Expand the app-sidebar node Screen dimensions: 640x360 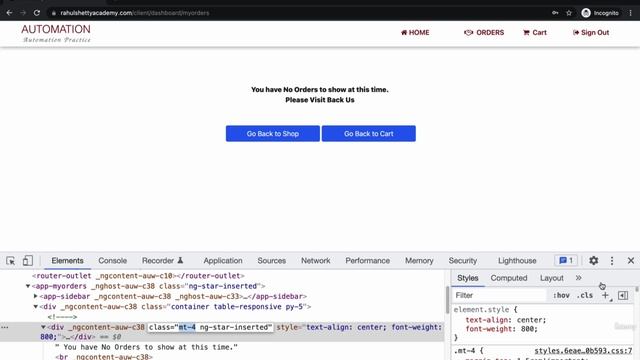[x=36, y=296]
